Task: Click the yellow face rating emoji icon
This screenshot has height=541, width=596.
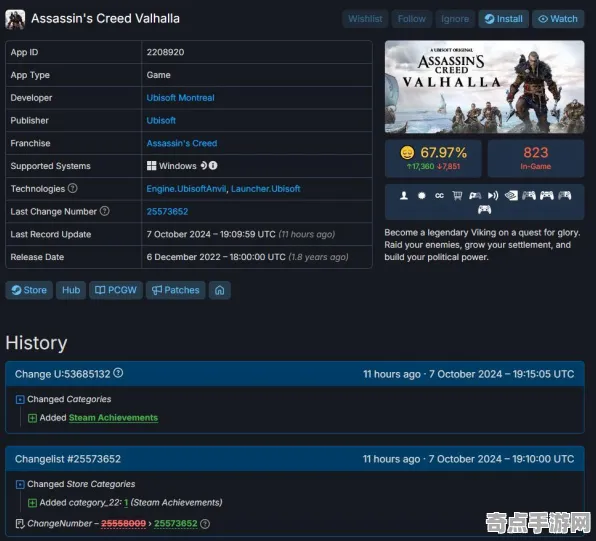Action: tap(407, 153)
